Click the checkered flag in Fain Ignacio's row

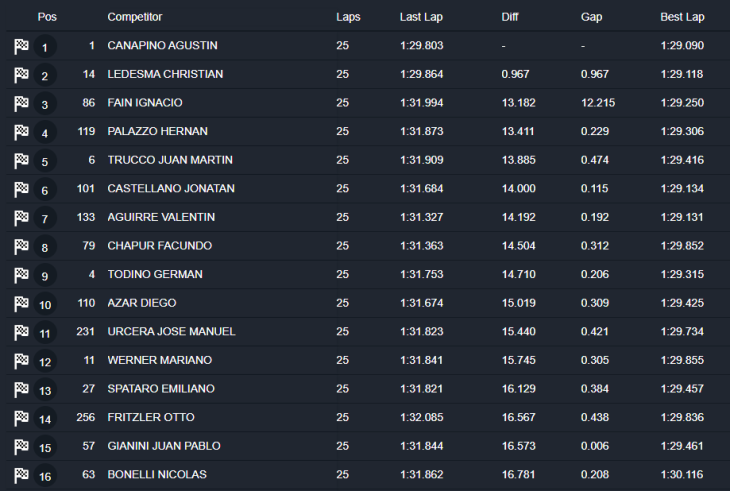pyautogui.click(x=22, y=103)
